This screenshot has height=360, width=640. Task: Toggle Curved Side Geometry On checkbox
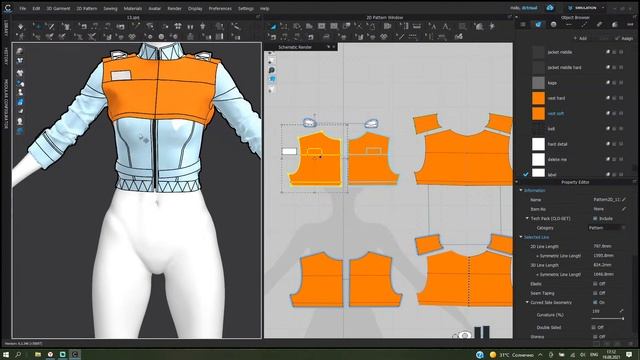click(x=595, y=302)
